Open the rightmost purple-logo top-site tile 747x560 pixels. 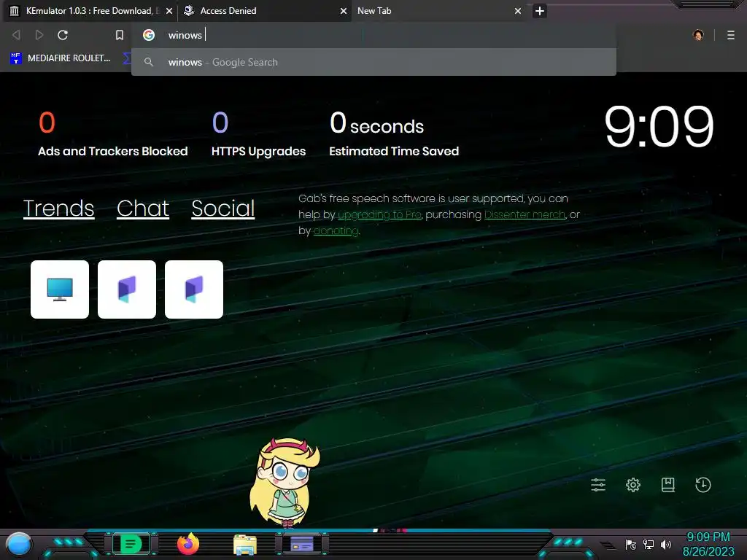click(x=194, y=289)
